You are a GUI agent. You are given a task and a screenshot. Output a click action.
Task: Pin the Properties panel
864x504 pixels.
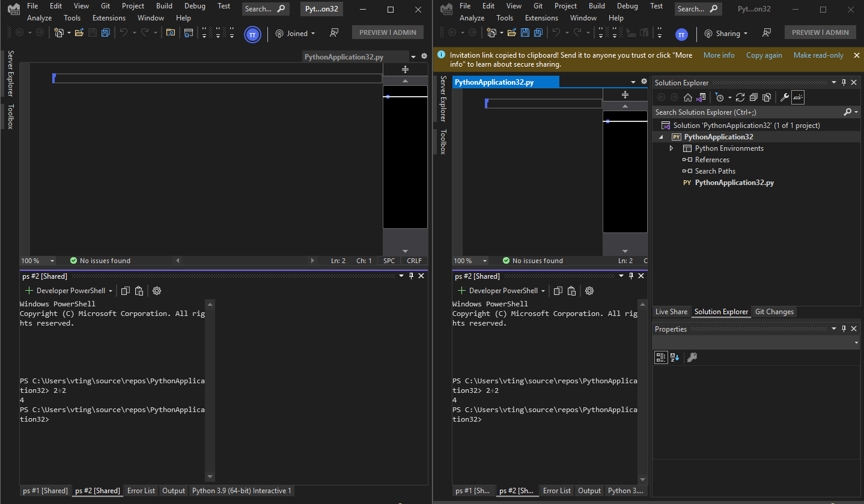point(844,329)
